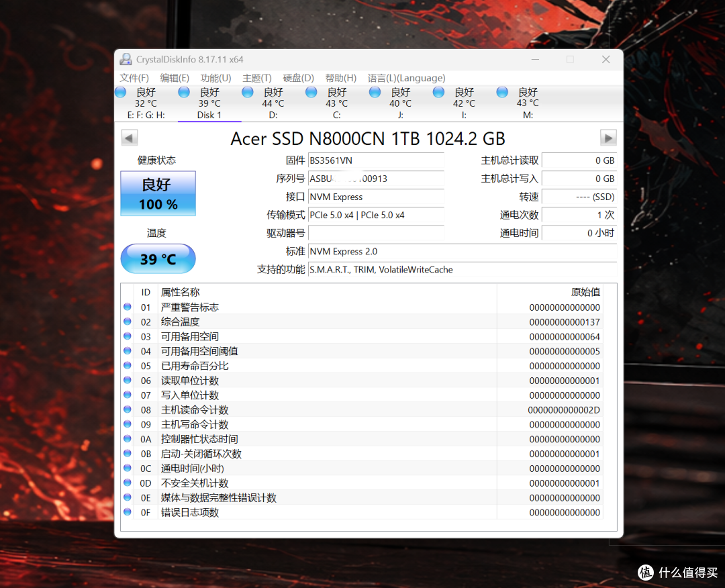
Task: Click status dot for attribute 01 严重警告标志
Action: coord(128,307)
